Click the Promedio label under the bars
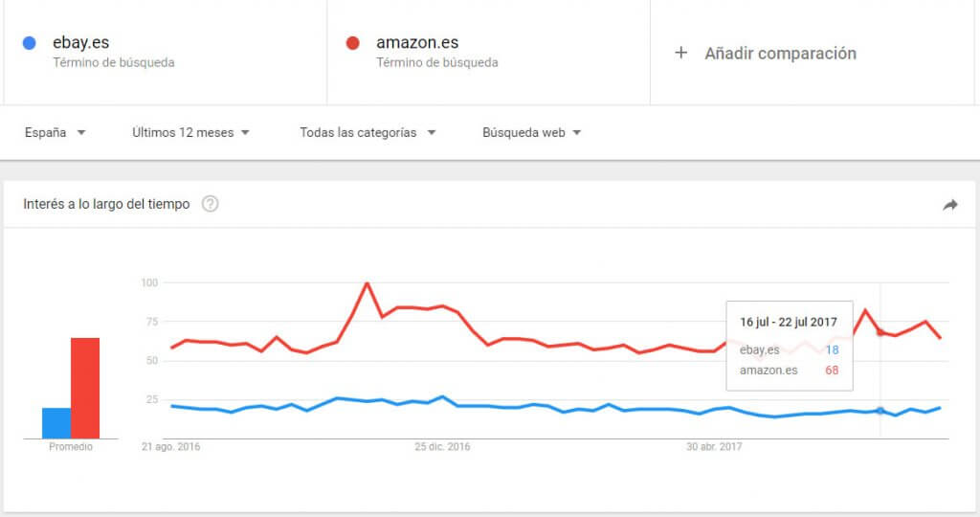Screen dimensions: 980x517 (x=71, y=447)
